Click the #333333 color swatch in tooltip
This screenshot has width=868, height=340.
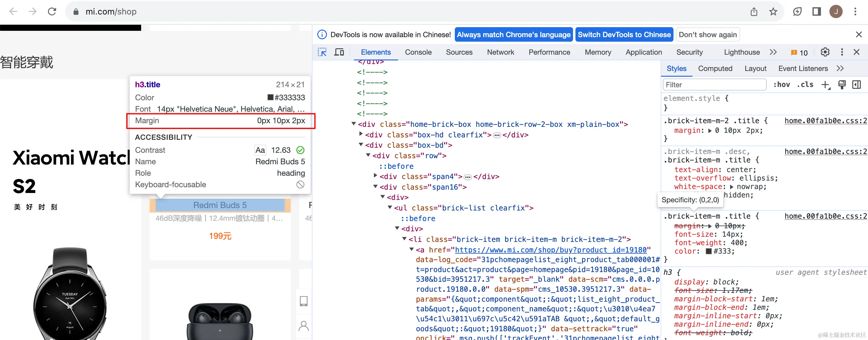tap(270, 98)
